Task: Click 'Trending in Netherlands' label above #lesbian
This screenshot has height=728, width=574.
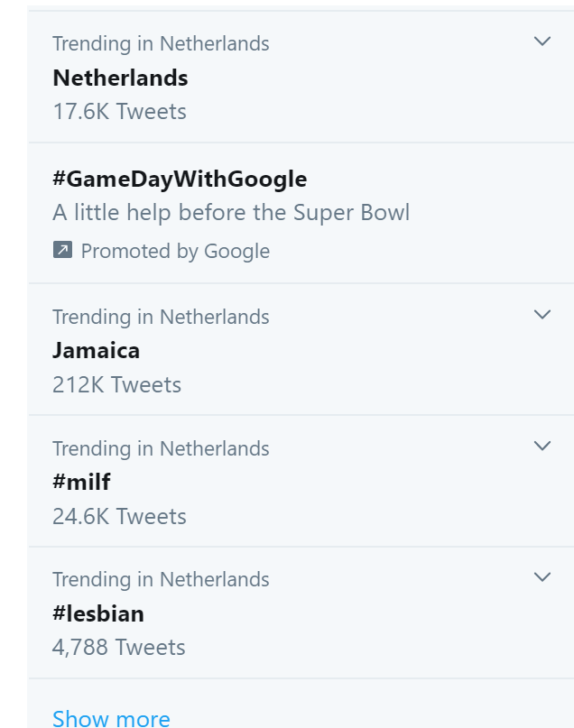Action: click(161, 579)
